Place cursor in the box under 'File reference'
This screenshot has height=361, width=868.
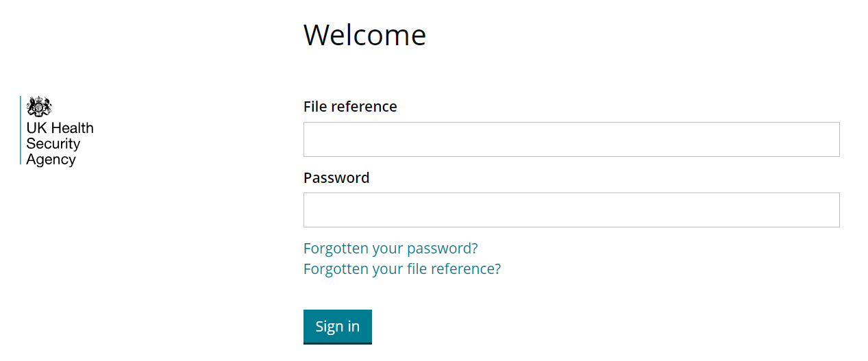571,140
